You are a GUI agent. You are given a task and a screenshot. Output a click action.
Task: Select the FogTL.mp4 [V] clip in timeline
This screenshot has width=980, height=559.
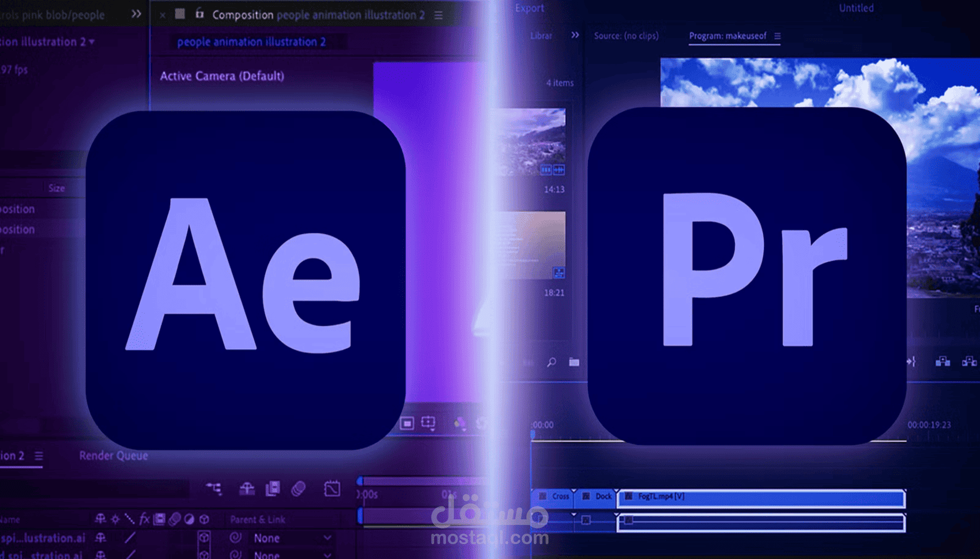tap(761, 497)
